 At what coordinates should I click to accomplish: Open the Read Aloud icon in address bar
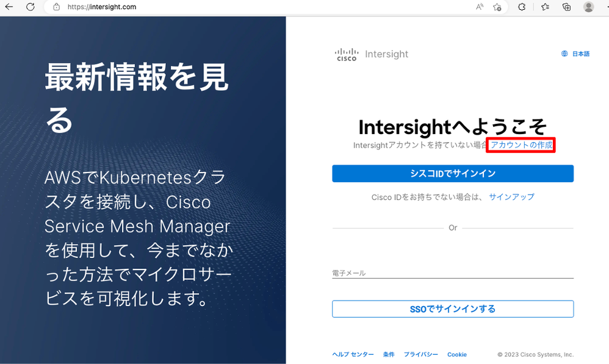point(480,7)
